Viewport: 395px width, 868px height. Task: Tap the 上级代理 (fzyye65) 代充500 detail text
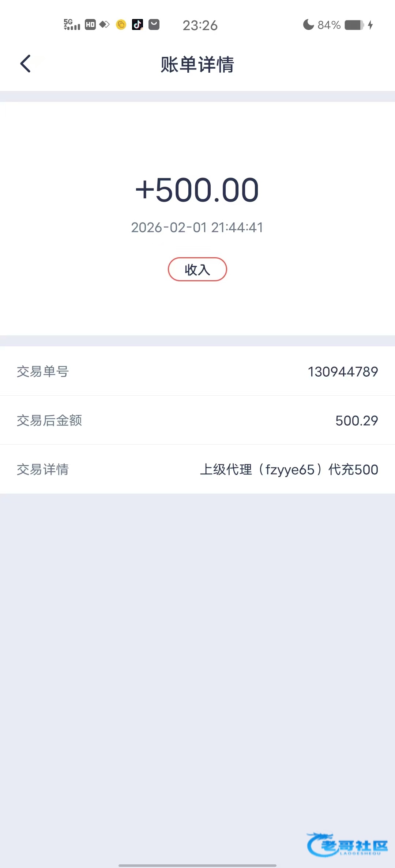pos(289,469)
